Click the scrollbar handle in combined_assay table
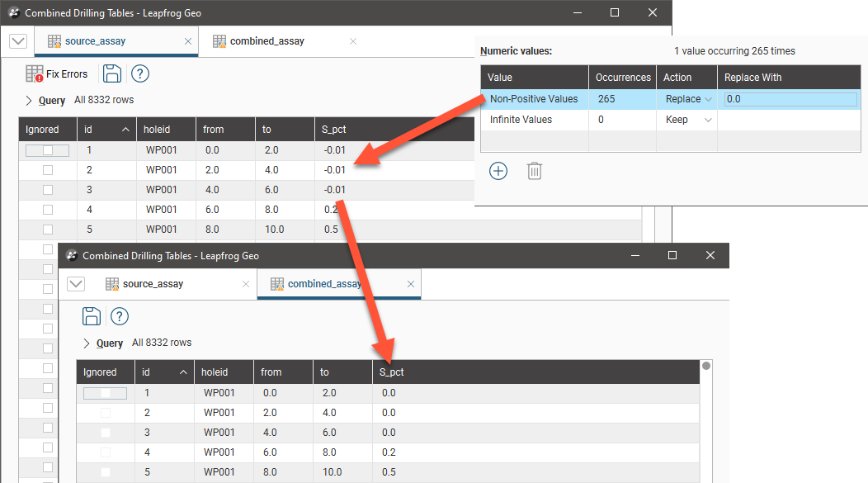The image size is (868, 483). coord(706,366)
